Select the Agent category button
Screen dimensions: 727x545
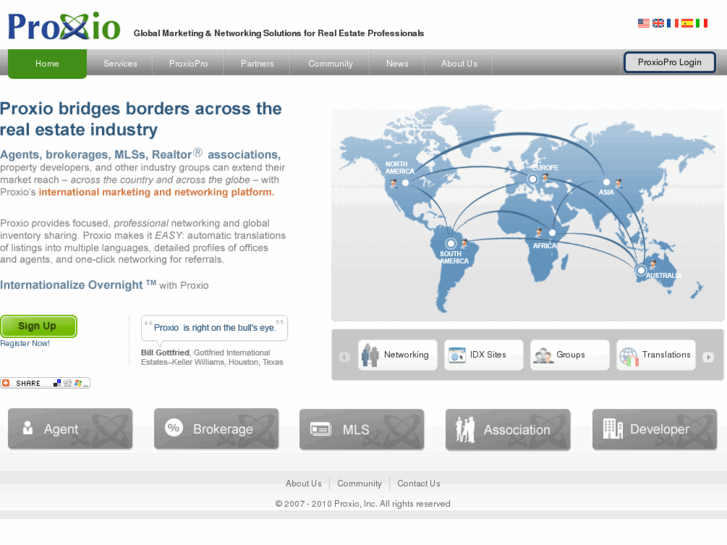[x=70, y=429]
